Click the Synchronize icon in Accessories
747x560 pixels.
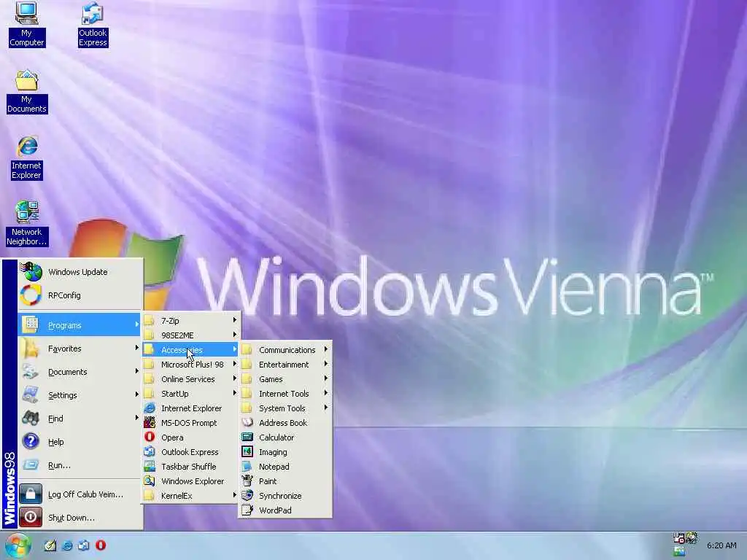tap(247, 495)
